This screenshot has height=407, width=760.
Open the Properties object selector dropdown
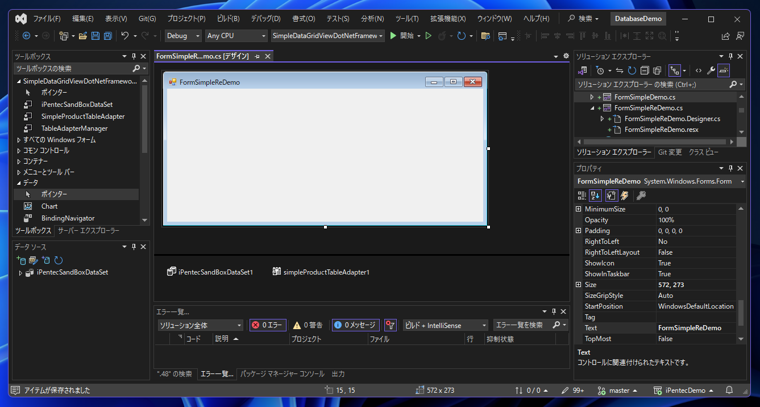click(x=742, y=181)
